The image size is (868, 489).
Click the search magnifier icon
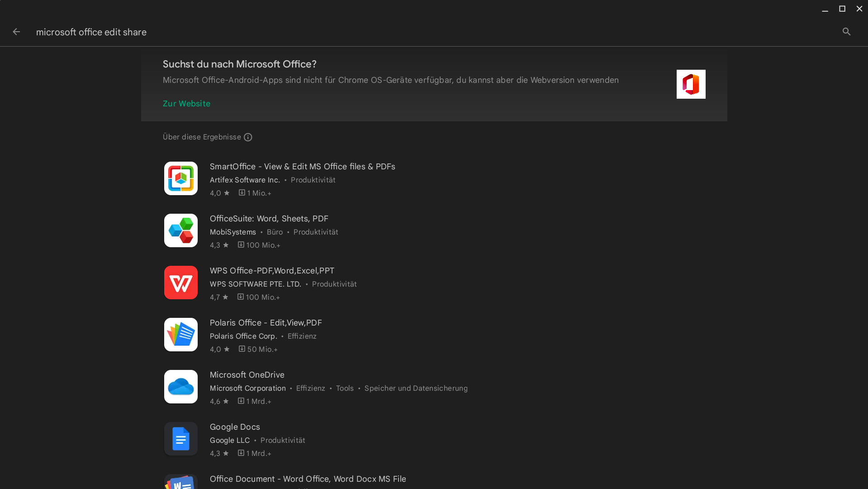[846, 32]
